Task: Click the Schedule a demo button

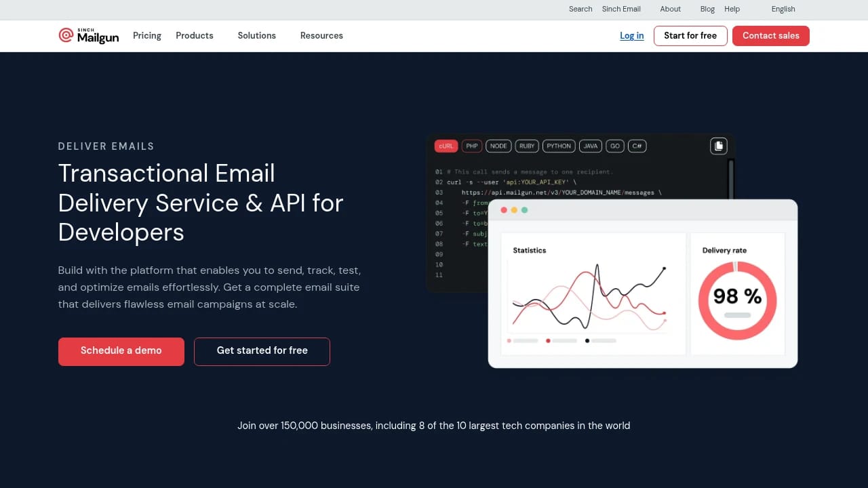Action: (121, 351)
